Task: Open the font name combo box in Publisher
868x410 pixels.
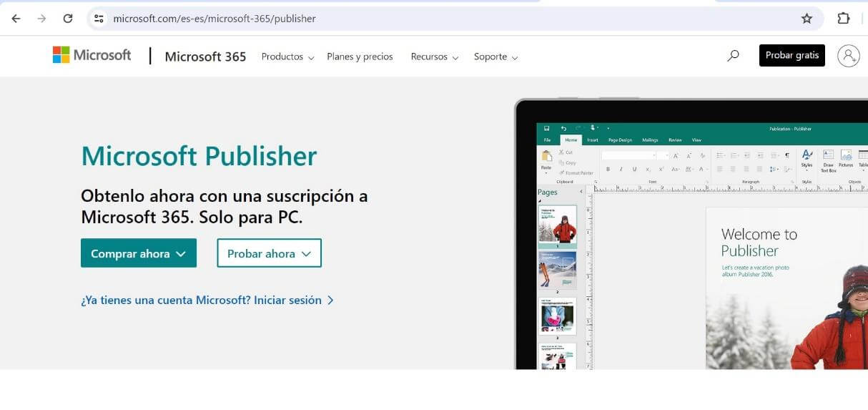Action: tap(628, 155)
